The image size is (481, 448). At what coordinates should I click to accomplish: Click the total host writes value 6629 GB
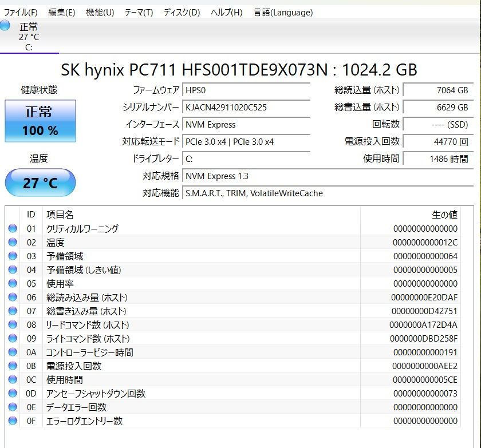click(x=438, y=108)
